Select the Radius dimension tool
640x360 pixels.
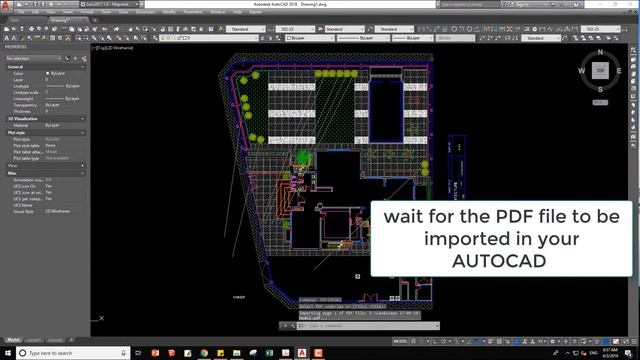click(454, 29)
